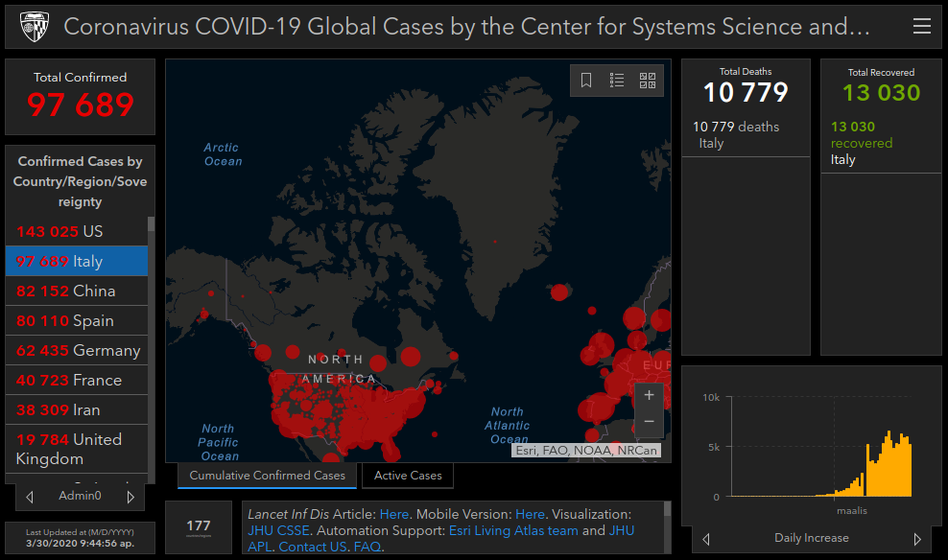Screen dimensions: 948x560
Task: Switch to Cumulative Confirmed Cases tab
Action: [267, 476]
